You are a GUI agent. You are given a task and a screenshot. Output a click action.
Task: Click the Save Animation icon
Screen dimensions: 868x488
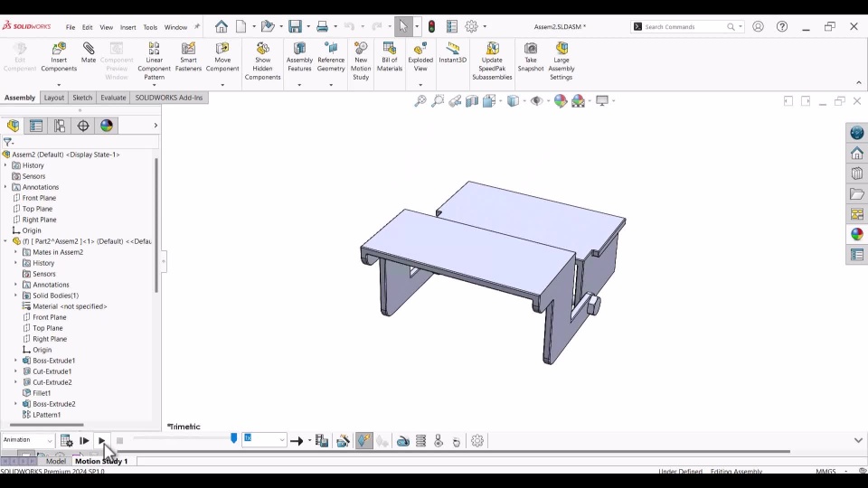[x=322, y=441]
